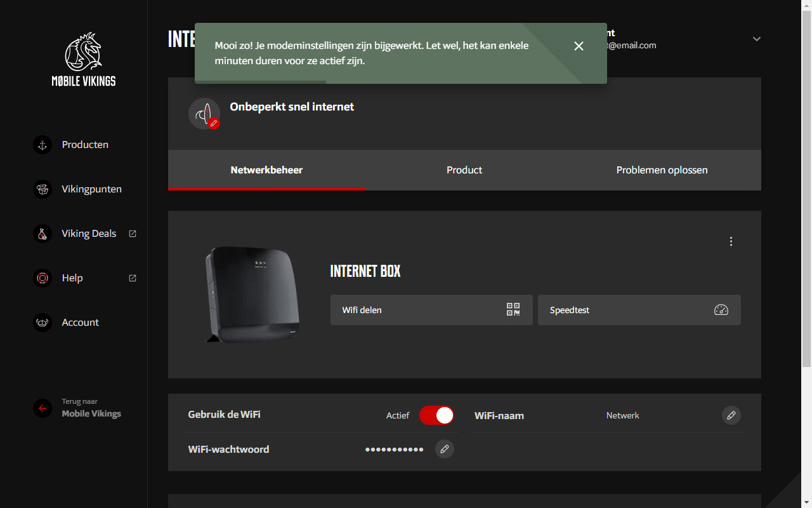Disable the Gebruik de WiFi toggle
Screen dimensions: 812x508
(x=436, y=415)
